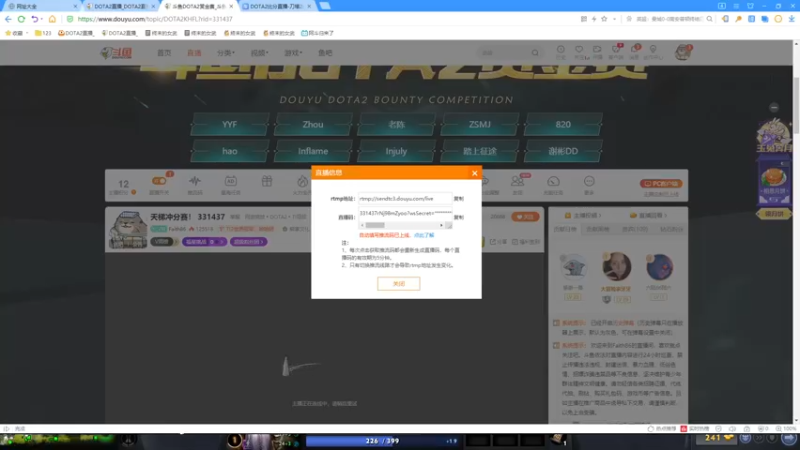
Task: Close the orange stream info dialog
Action: (474, 173)
